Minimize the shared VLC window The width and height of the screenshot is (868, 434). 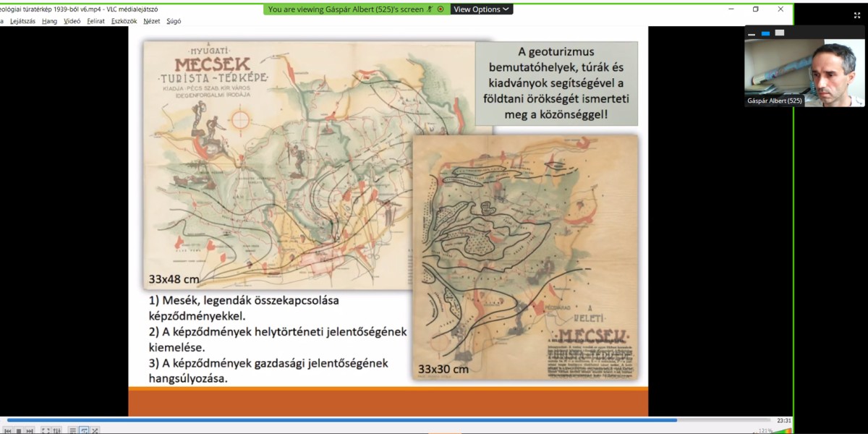point(731,9)
